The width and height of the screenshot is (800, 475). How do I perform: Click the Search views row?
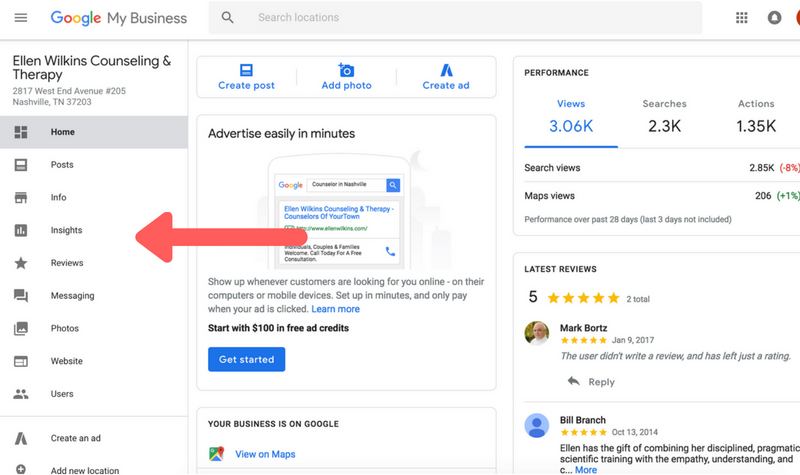(662, 168)
